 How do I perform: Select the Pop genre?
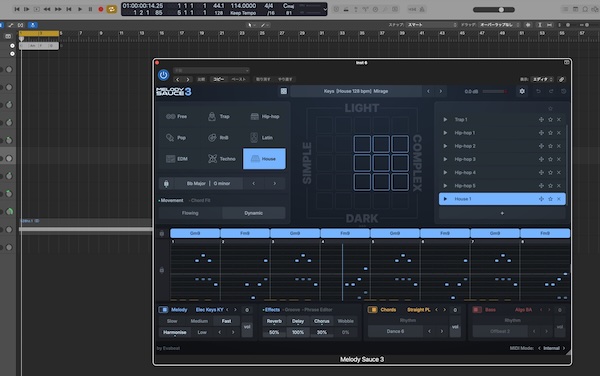click(176, 137)
